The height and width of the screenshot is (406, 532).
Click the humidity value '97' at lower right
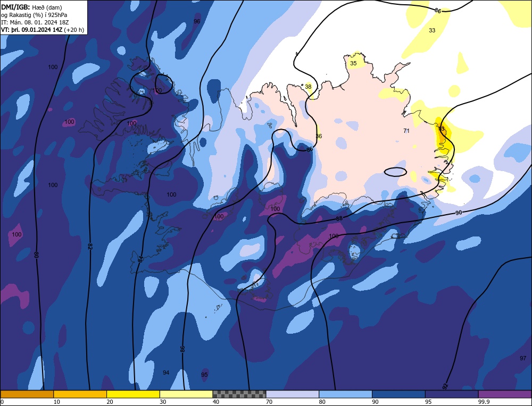click(523, 358)
